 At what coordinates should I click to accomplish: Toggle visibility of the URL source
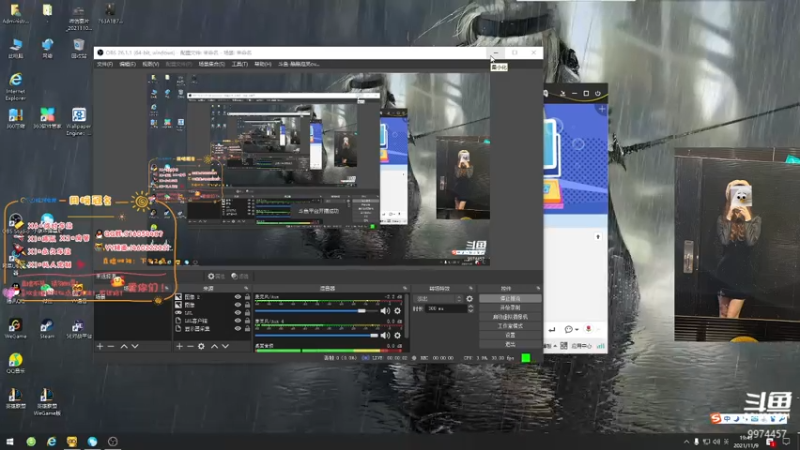coord(238,313)
